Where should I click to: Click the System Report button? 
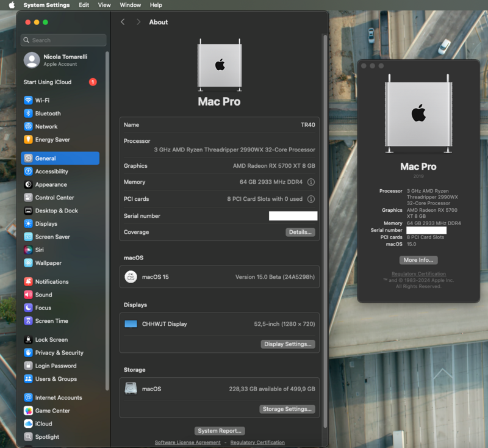click(220, 431)
